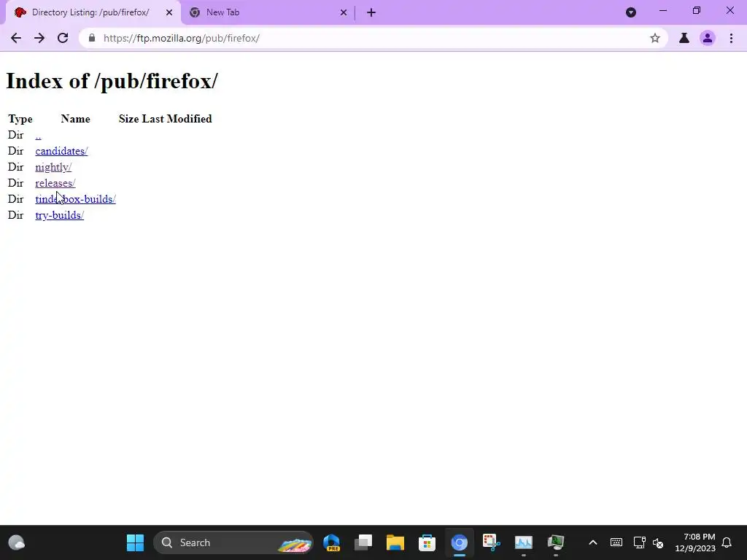Open Chrome Labs flask icon
The width and height of the screenshot is (747, 560).
pos(684,38)
